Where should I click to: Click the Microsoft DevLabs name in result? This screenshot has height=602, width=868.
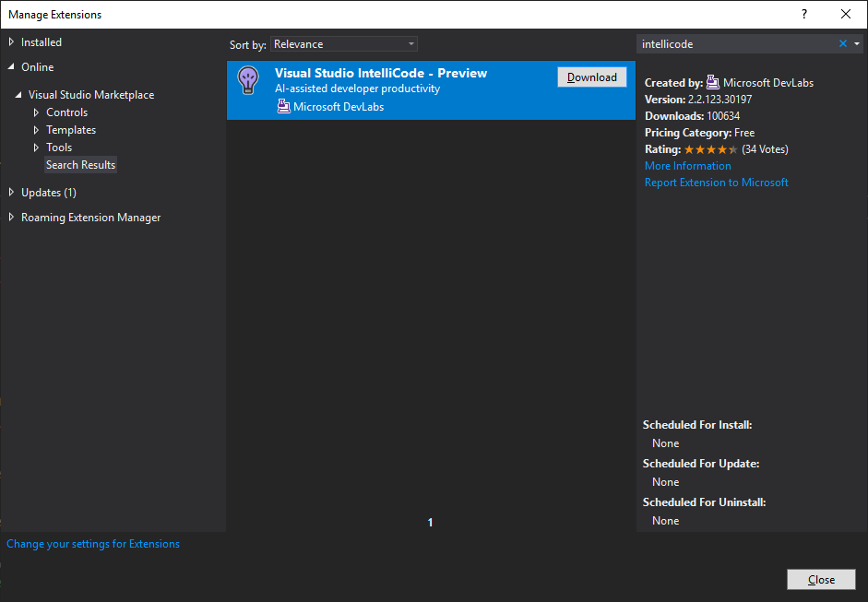click(x=339, y=107)
